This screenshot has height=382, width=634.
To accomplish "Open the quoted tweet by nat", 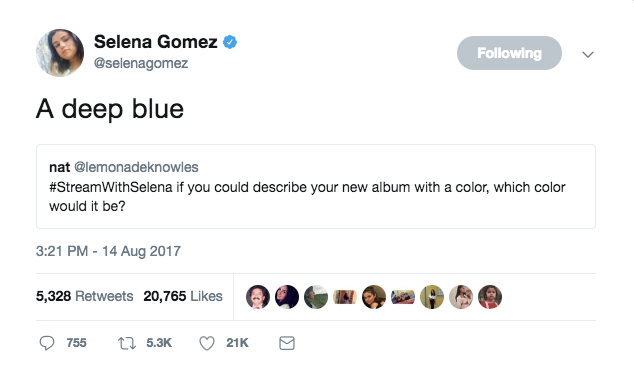I will pyautogui.click(x=316, y=186).
